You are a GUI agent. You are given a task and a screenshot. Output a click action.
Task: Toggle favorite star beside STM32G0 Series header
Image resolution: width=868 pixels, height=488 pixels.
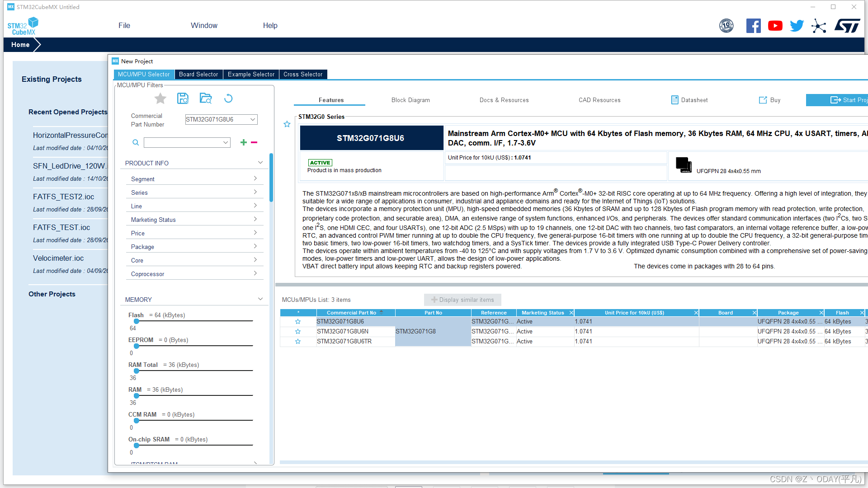coord(287,124)
